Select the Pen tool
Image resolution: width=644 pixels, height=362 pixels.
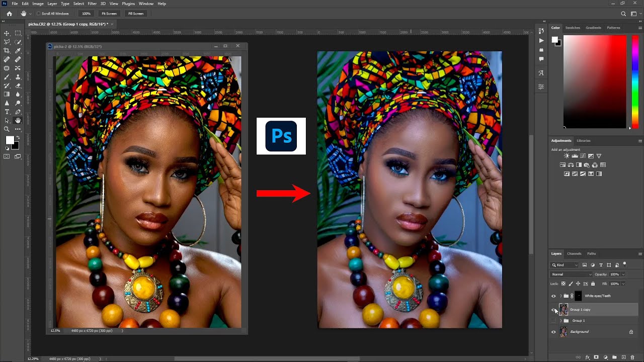[18, 112]
